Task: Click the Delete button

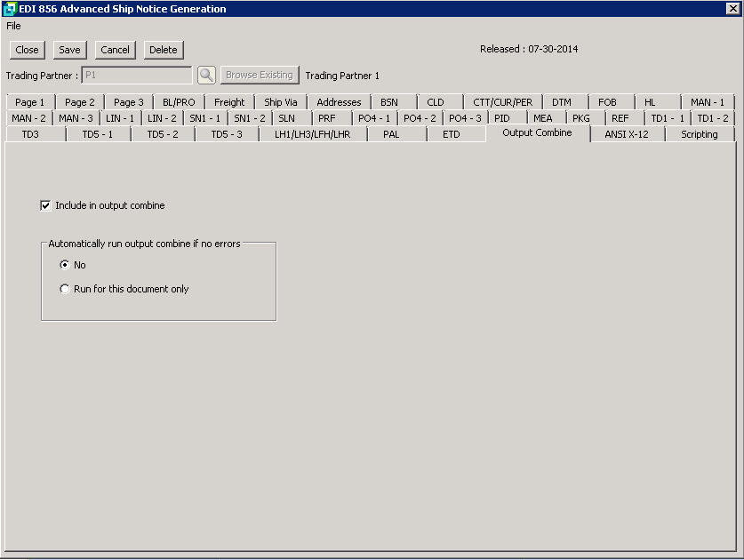Action: [163, 50]
